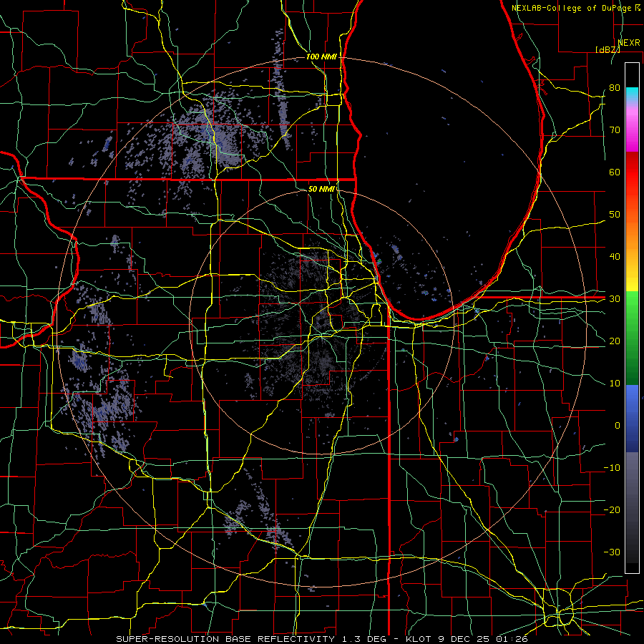This screenshot has height=644, width=644.
Task: Select the 80 dBZ scale label
Action: coord(615,87)
